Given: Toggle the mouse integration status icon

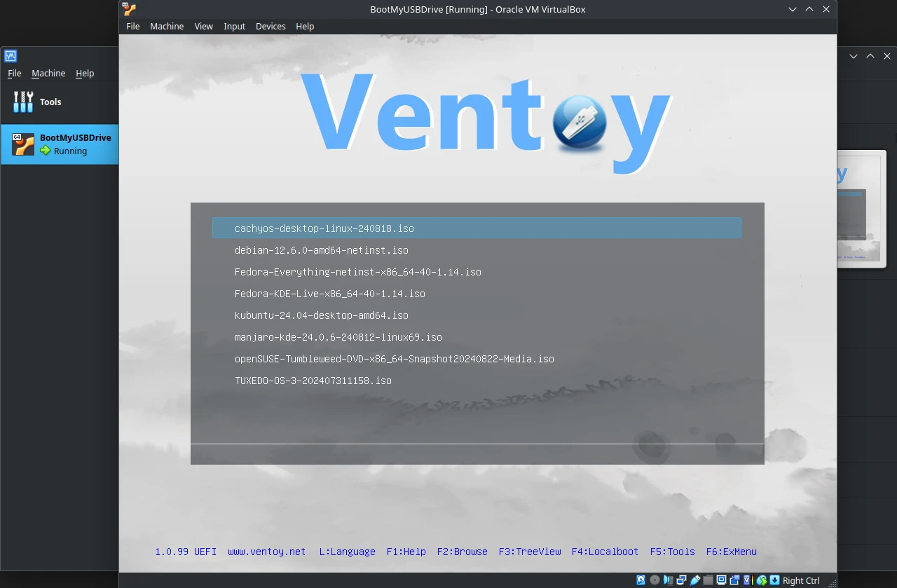Looking at the screenshot, I should (x=762, y=580).
